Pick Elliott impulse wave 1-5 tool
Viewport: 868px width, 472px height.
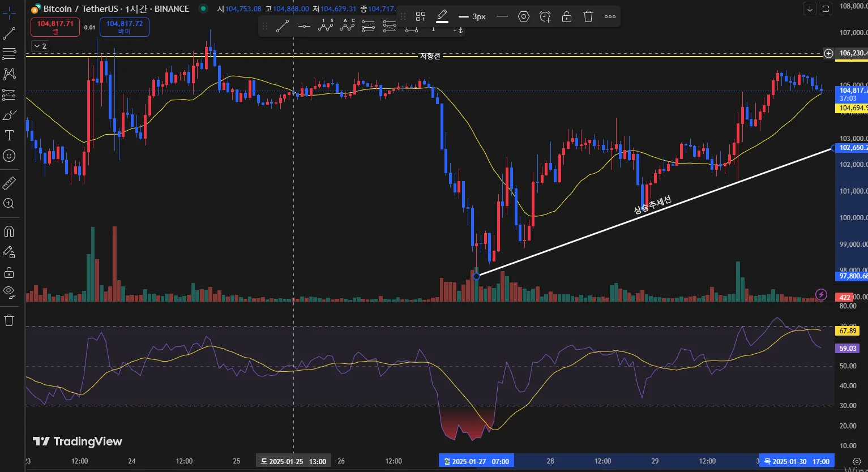click(326, 26)
